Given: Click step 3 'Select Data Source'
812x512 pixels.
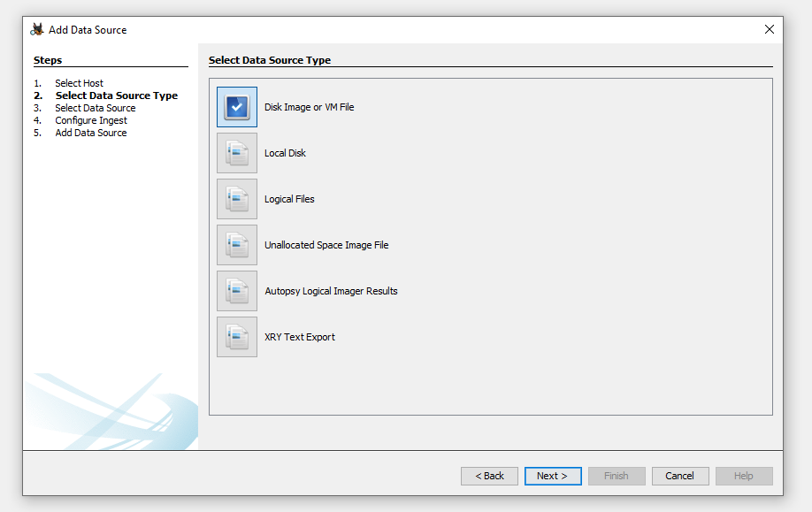Looking at the screenshot, I should 96,108.
